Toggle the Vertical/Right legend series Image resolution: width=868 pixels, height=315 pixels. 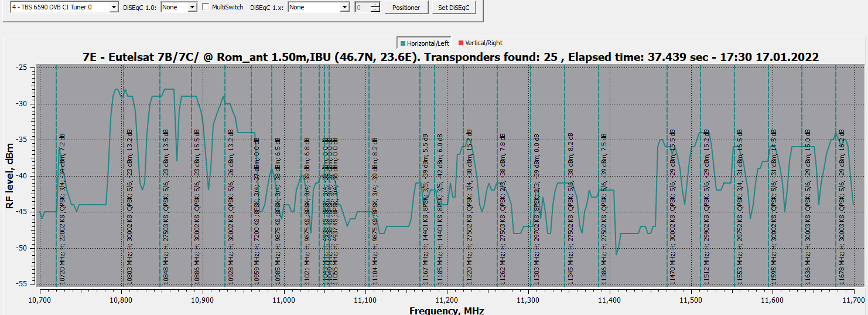click(x=480, y=43)
